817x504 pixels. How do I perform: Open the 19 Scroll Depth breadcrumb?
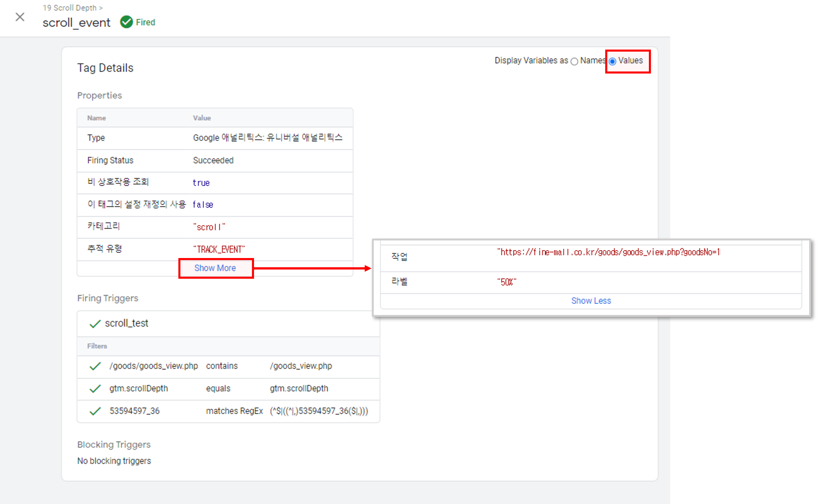click(x=69, y=8)
